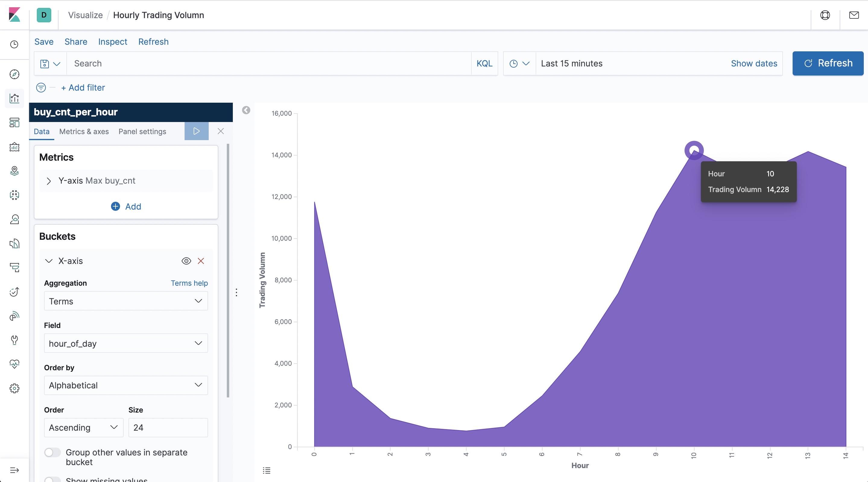Open the Aggregation Terms dropdown
Image resolution: width=868 pixels, height=482 pixels.
[126, 301]
